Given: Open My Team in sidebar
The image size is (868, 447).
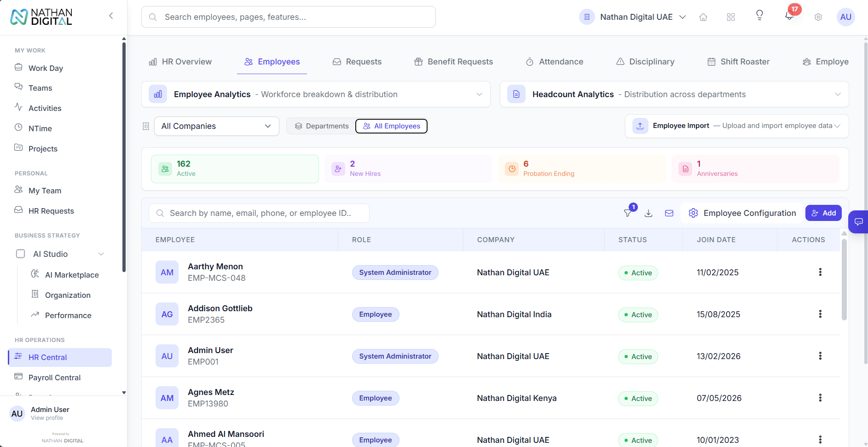Looking at the screenshot, I should [60, 191].
